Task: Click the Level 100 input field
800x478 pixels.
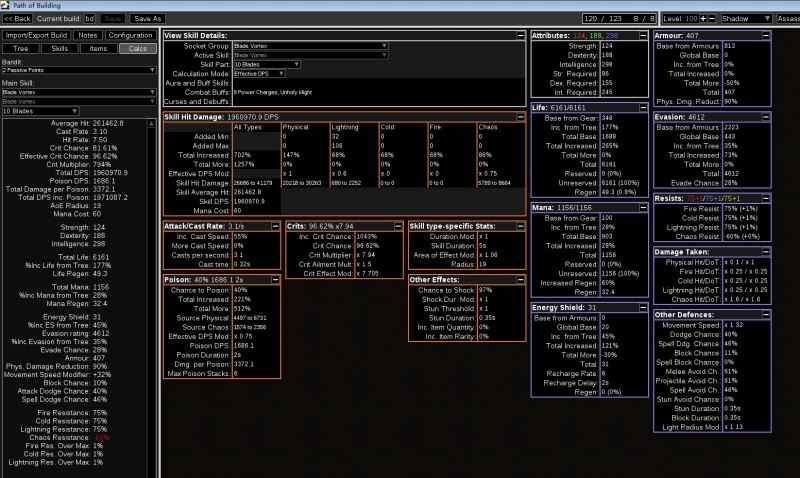Action: point(681,18)
